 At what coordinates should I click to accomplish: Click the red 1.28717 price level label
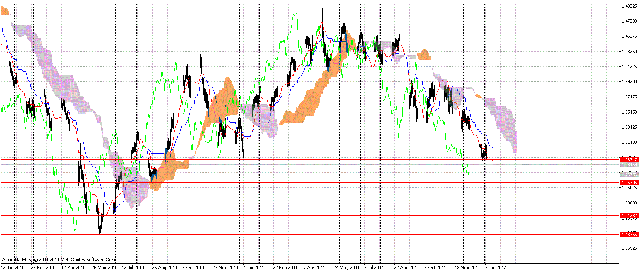tap(629, 160)
